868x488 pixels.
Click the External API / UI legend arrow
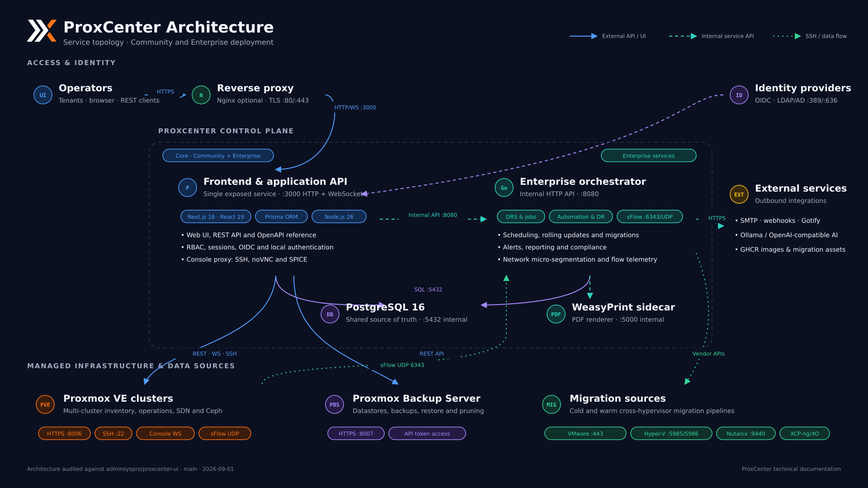pyautogui.click(x=584, y=36)
